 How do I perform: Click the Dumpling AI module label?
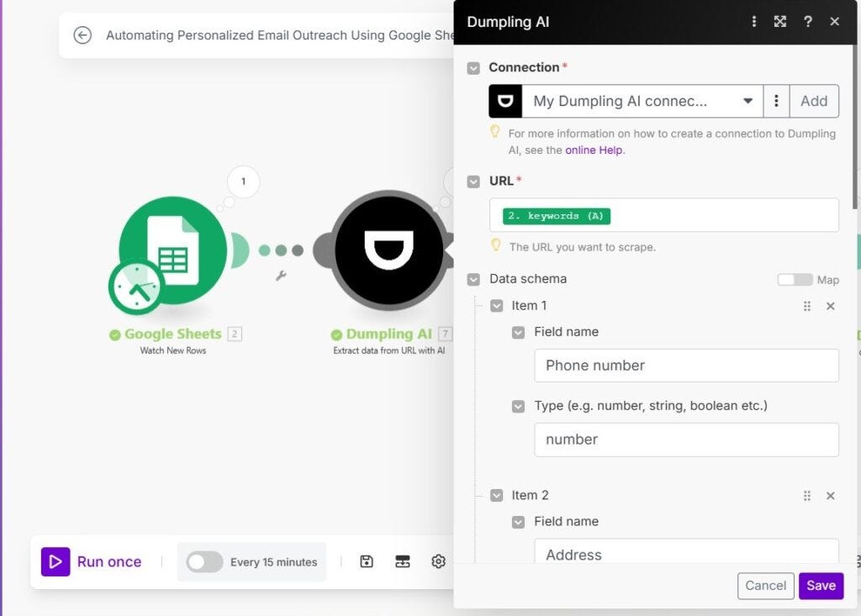click(x=388, y=334)
